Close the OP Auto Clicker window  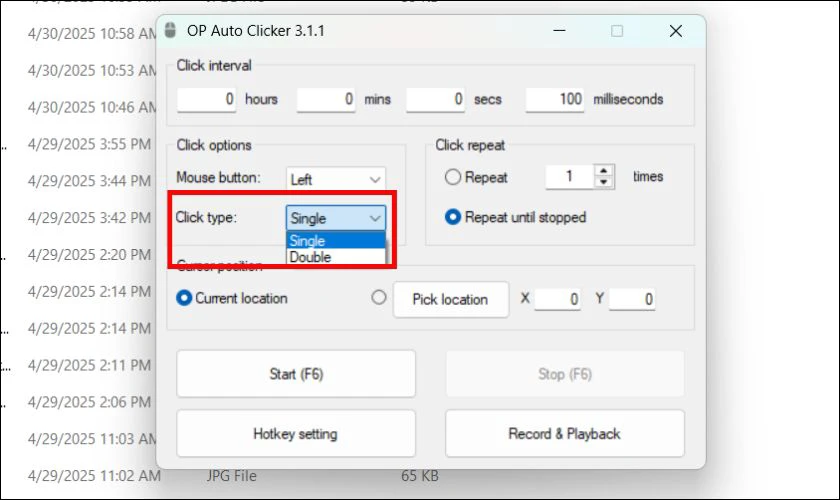(x=676, y=31)
